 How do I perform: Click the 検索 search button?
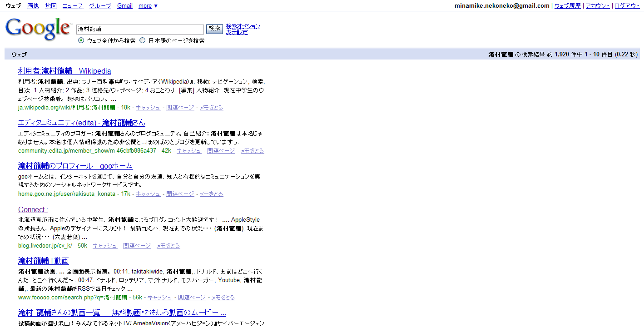click(x=215, y=29)
